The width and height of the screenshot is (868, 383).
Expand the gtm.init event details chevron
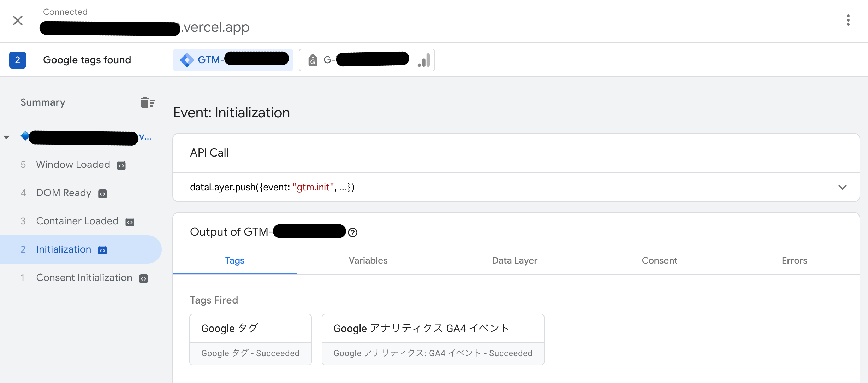coord(842,187)
